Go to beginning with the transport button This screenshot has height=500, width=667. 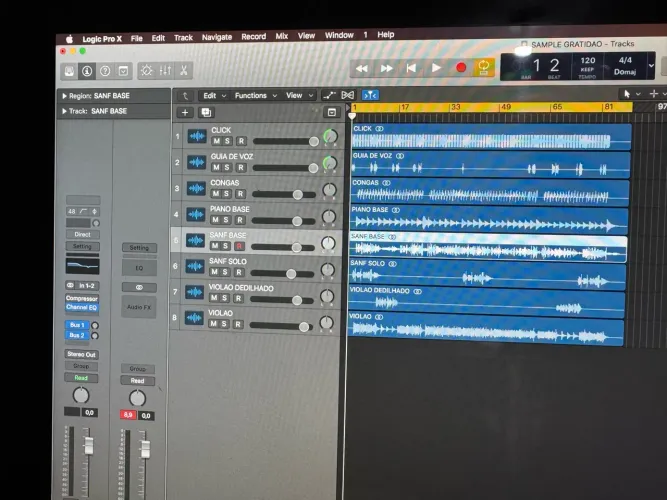point(411,68)
